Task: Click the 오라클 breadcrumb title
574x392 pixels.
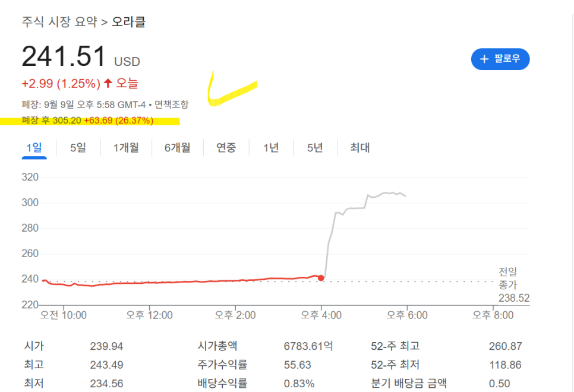Action: pyautogui.click(x=128, y=21)
